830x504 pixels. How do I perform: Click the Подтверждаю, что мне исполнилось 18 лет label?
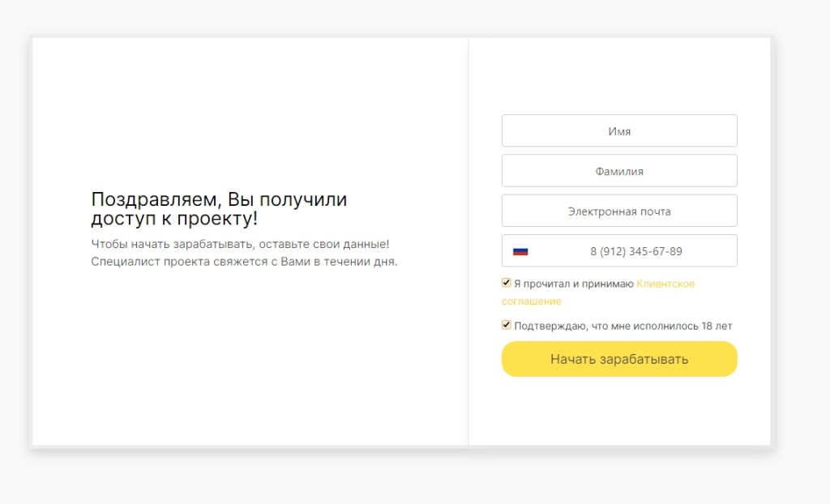click(622, 326)
